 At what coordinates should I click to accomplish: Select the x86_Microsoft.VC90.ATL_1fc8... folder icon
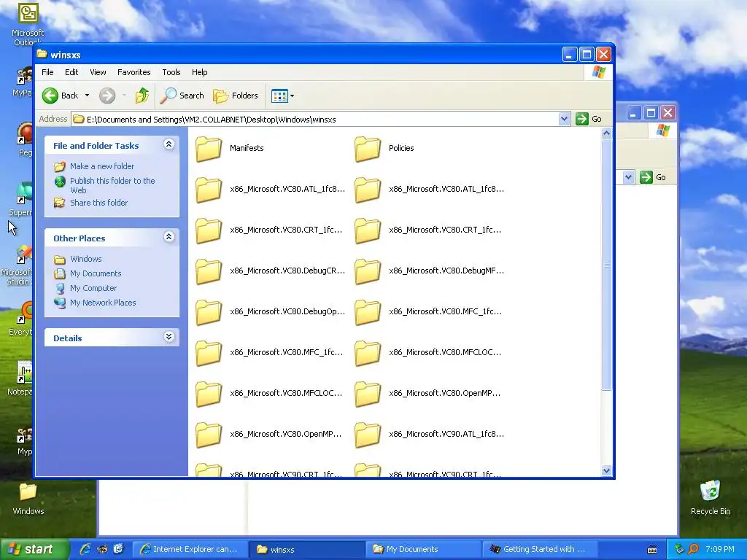point(368,435)
